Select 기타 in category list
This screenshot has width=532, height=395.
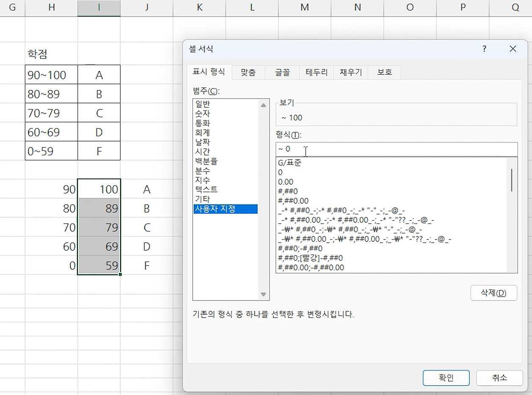click(x=226, y=199)
